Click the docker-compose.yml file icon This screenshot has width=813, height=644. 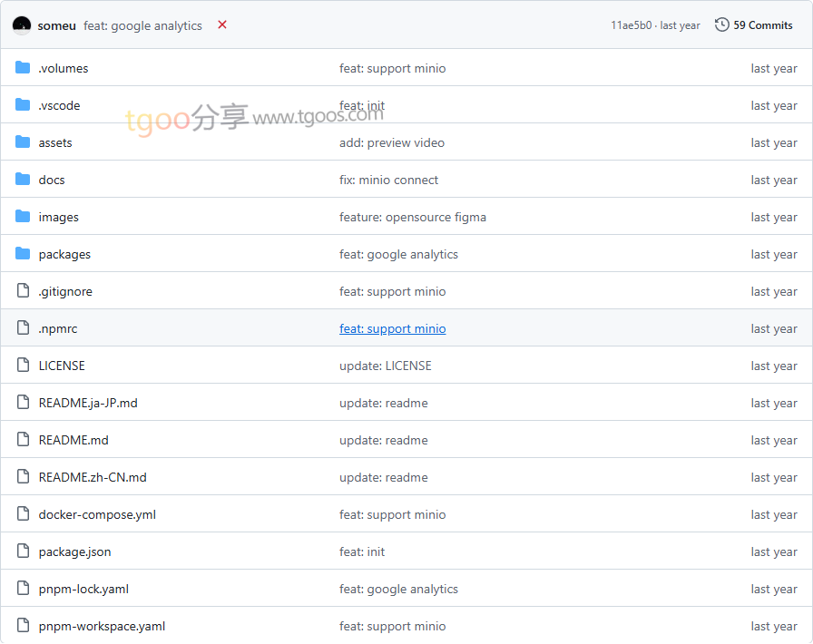(23, 514)
